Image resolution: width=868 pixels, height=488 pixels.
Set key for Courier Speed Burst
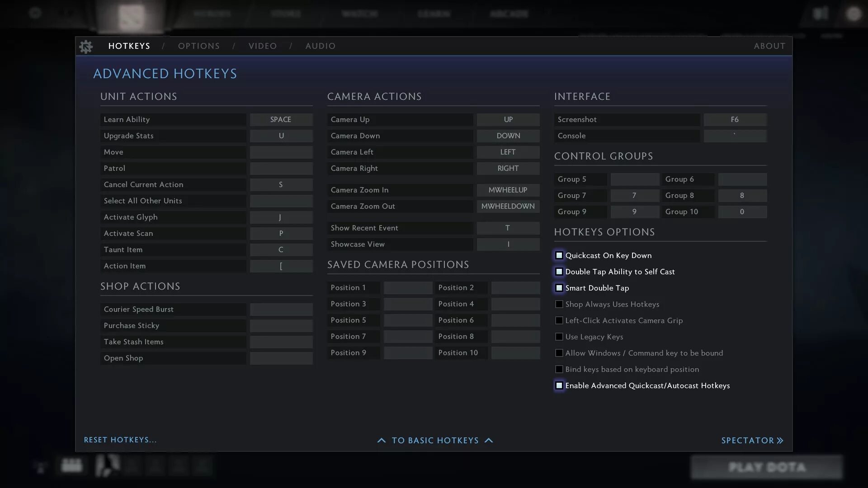point(281,310)
